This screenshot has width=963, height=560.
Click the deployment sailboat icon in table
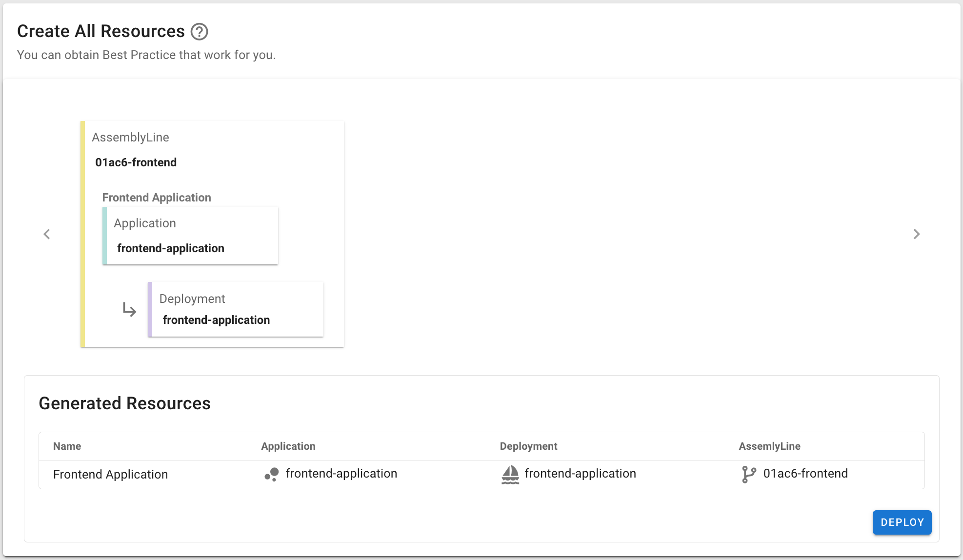coord(510,474)
